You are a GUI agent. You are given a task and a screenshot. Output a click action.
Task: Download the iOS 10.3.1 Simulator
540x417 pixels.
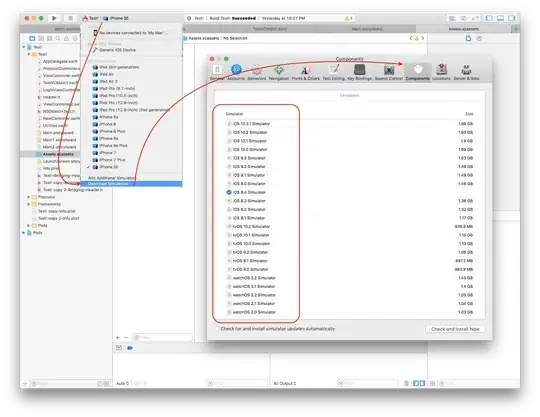(229, 124)
